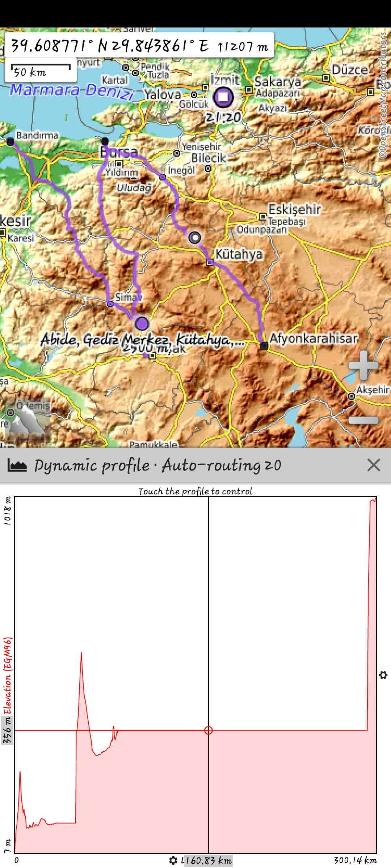Tap the Dynamic profile Auto-routing title

157,465
